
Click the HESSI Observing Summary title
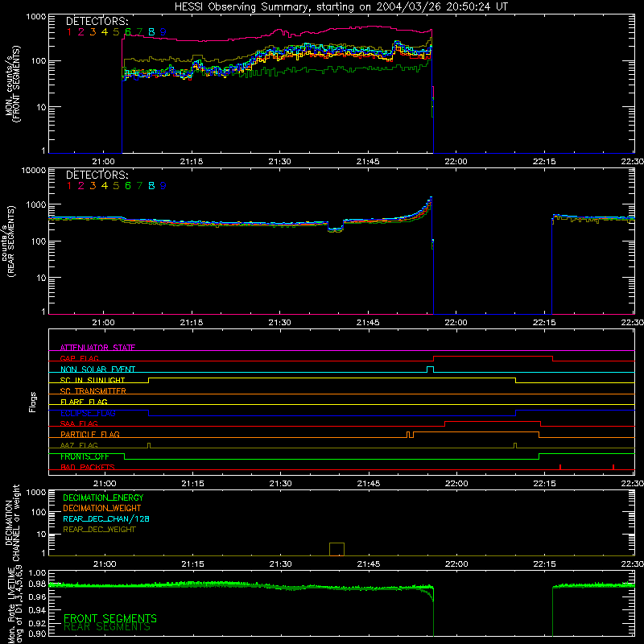click(x=341, y=7)
